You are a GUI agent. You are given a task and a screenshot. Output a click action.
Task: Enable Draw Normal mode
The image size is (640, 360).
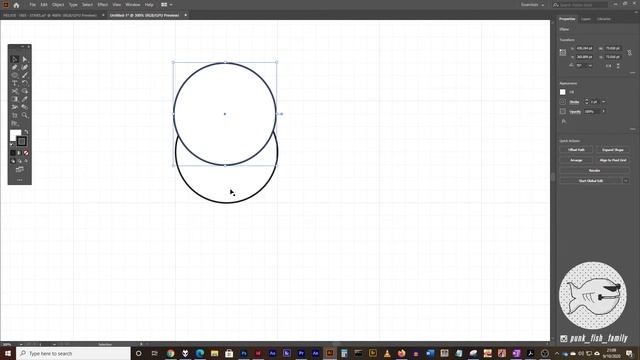(13, 161)
